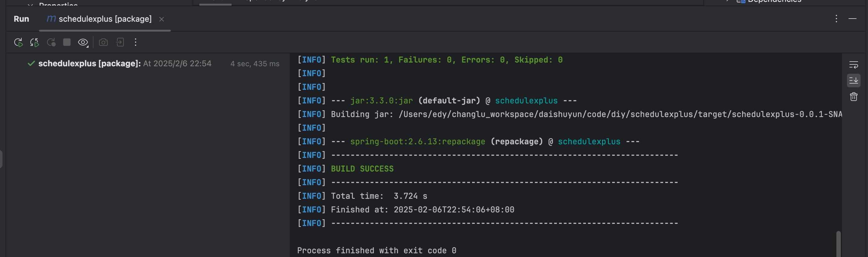Click the Run panel title label
Viewport: 868px width, 257px height.
[x=21, y=19]
